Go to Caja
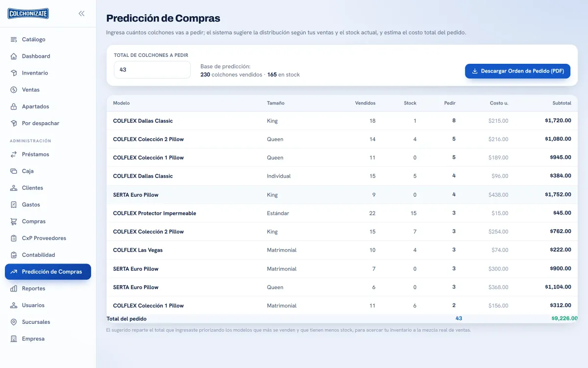The height and width of the screenshot is (368, 588). (x=48, y=171)
